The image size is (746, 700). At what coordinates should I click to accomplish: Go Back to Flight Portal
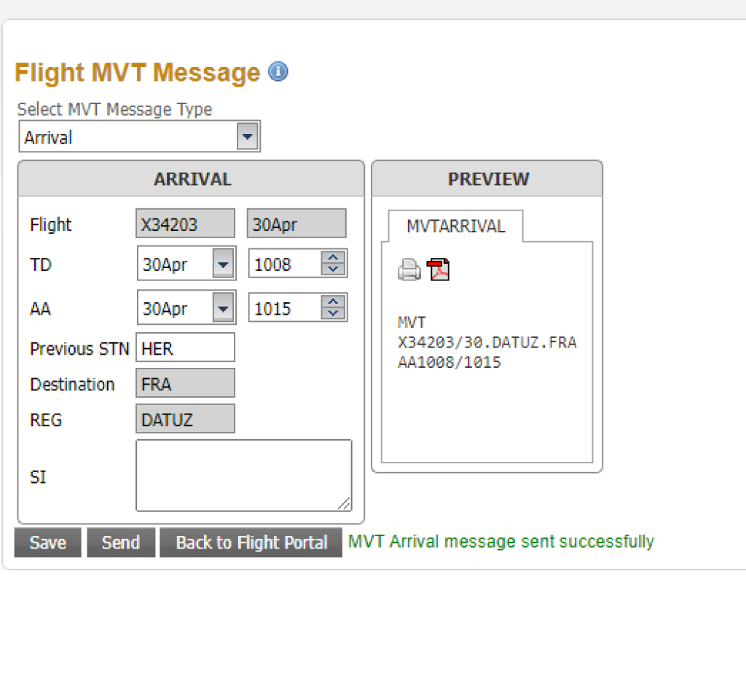(251, 543)
